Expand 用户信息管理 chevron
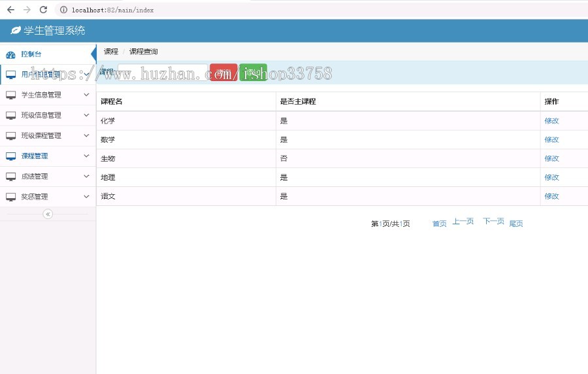588x374 pixels. [87, 75]
